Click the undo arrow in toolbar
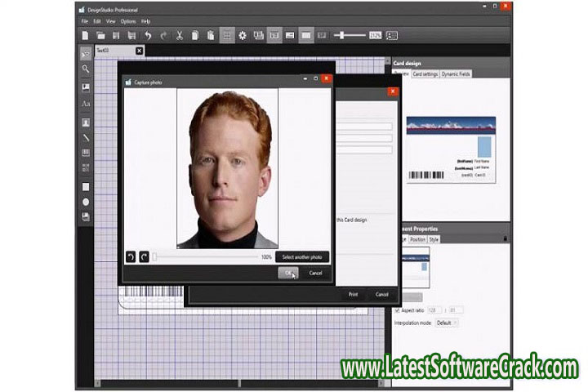This screenshot has height=392, width=588. coord(148,36)
